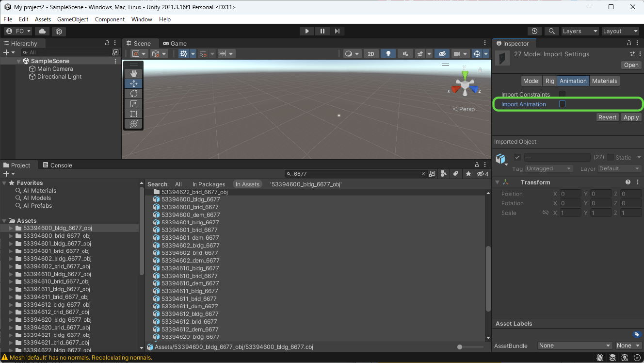Open Undo History icon in top toolbar
The width and height of the screenshot is (644, 363).
(x=534, y=31)
